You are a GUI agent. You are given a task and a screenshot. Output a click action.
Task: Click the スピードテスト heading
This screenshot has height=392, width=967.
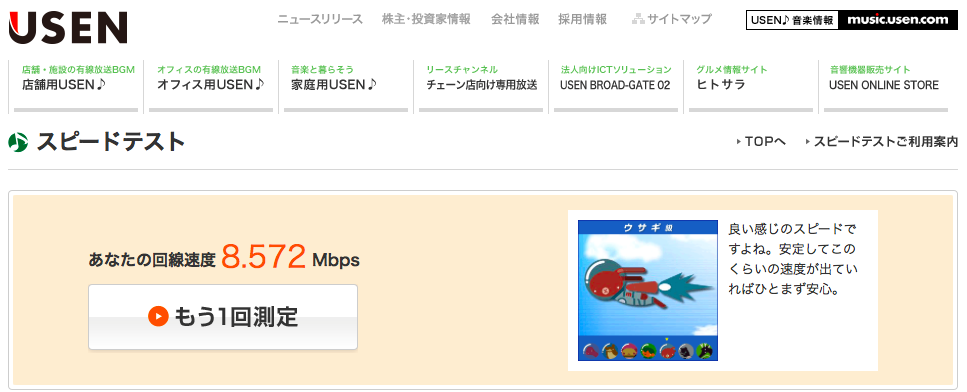point(110,142)
